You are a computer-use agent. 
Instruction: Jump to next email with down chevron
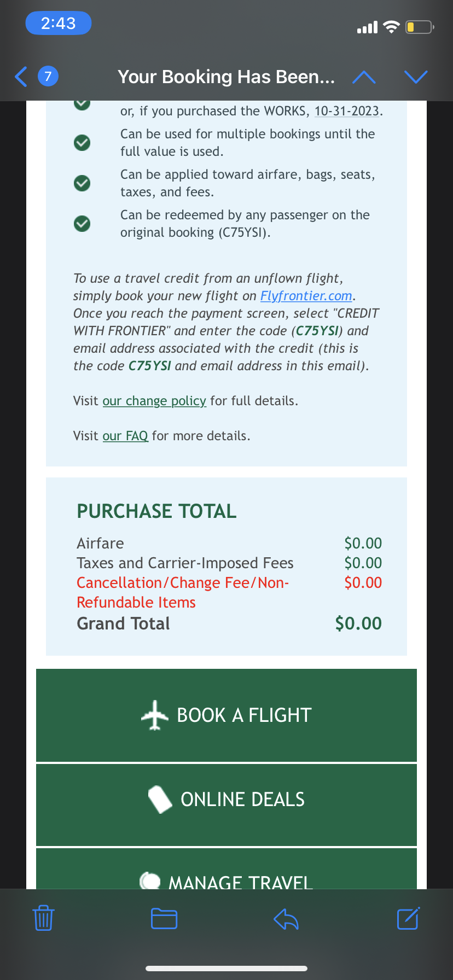click(x=416, y=77)
